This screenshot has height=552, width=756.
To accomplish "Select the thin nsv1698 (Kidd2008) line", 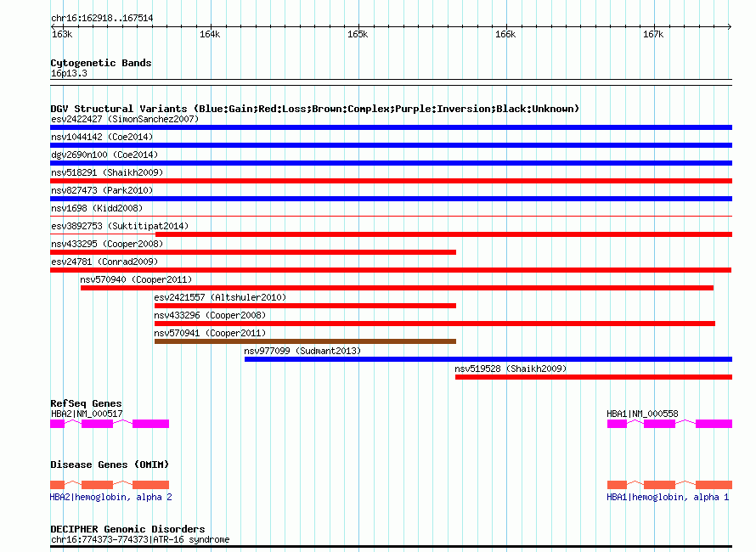I will (391, 216).
